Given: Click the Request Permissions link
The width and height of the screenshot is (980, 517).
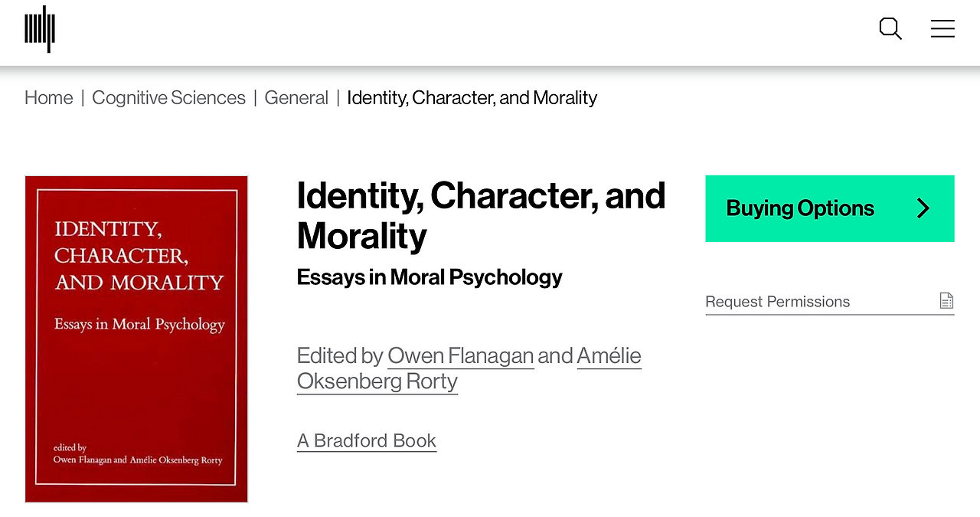Looking at the screenshot, I should click(x=777, y=302).
